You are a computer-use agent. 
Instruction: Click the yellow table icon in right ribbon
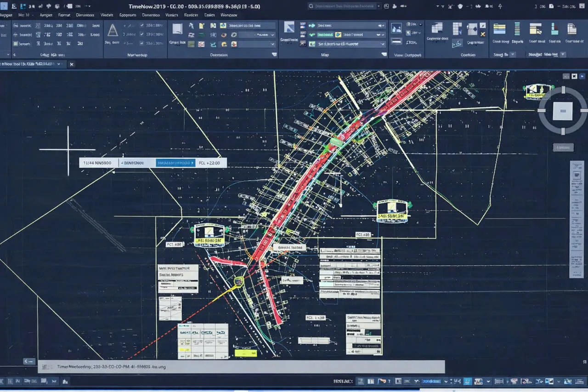click(499, 28)
